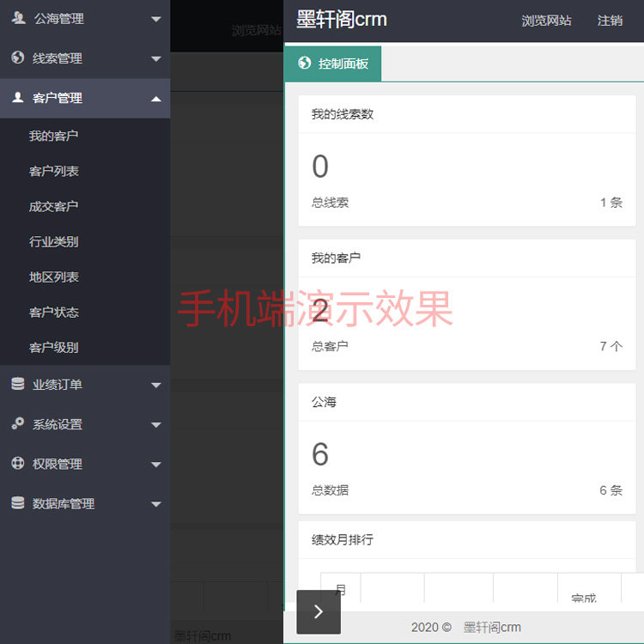Click 系统设置 menu label
The height and width of the screenshot is (644, 644).
pyautogui.click(x=58, y=424)
